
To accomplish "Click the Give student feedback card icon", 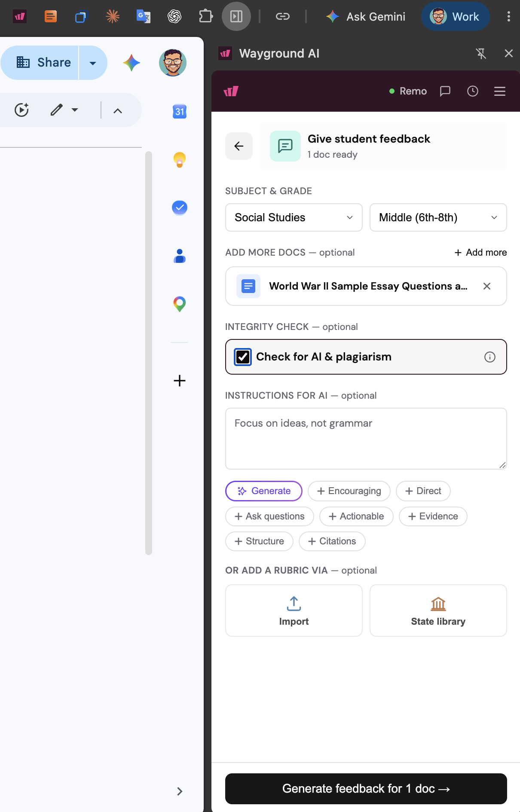I will 285,146.
